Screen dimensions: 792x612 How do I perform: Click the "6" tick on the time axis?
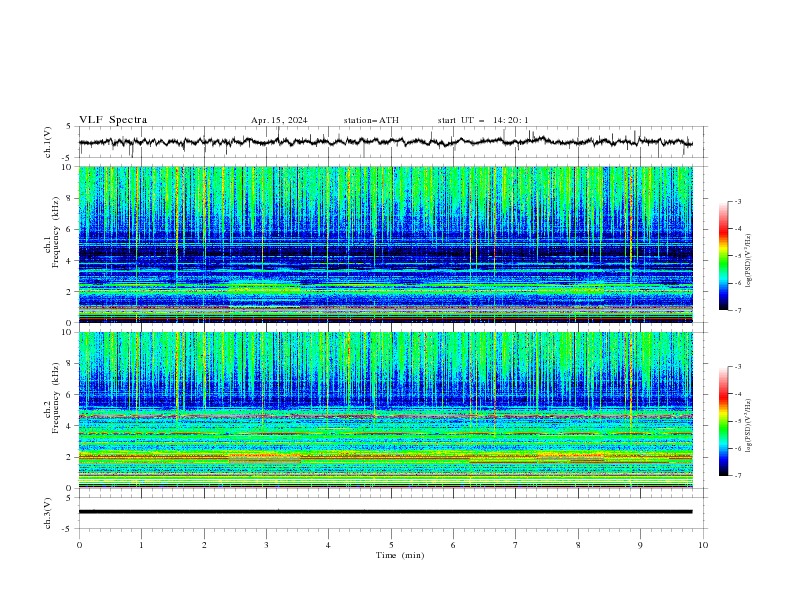[x=453, y=545]
